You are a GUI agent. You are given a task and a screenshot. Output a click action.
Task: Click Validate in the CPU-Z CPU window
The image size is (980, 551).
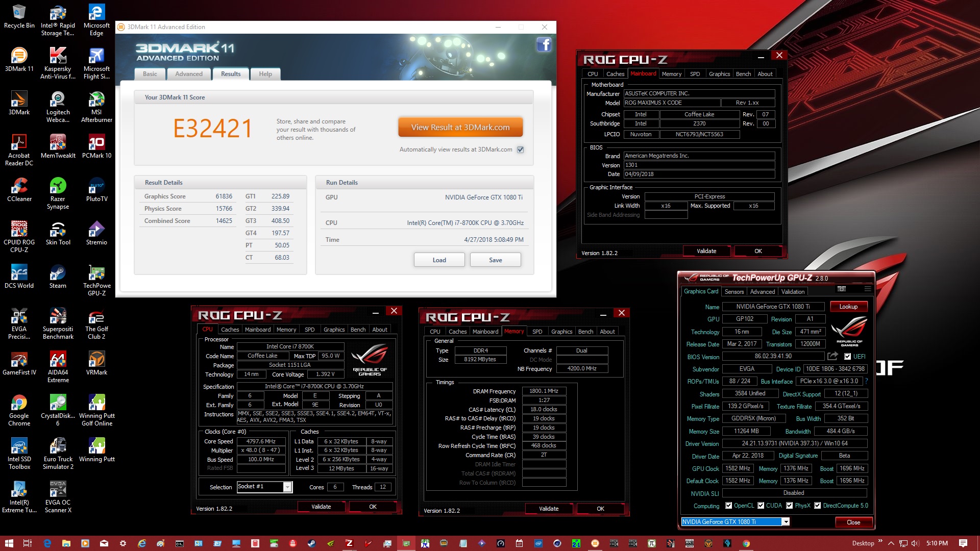321,507
